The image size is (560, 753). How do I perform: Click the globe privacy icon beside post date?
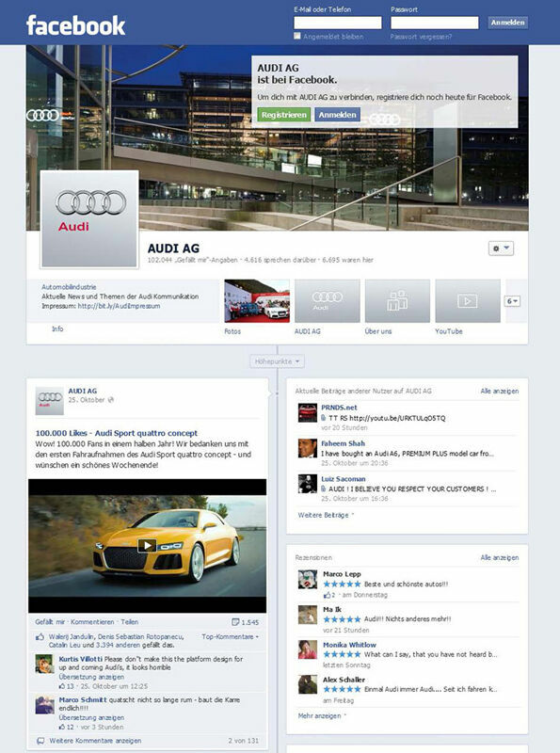(111, 400)
